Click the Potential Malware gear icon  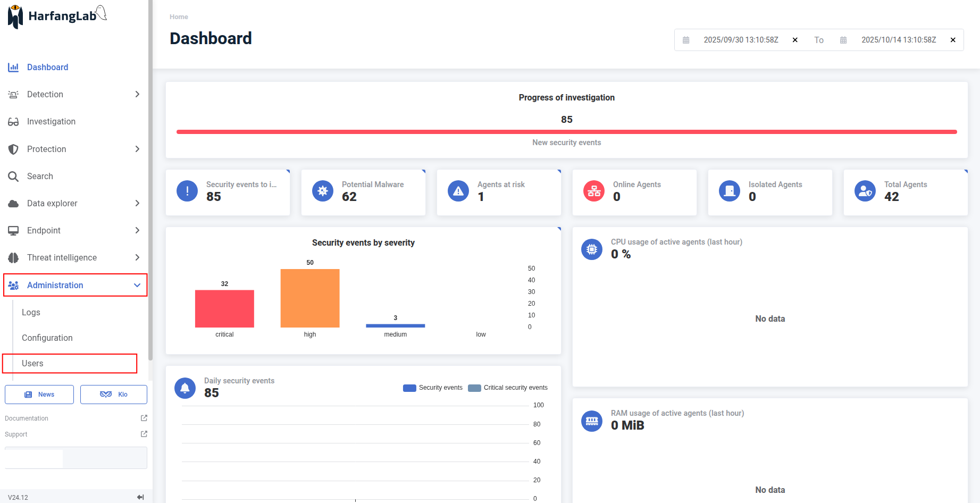coord(322,191)
